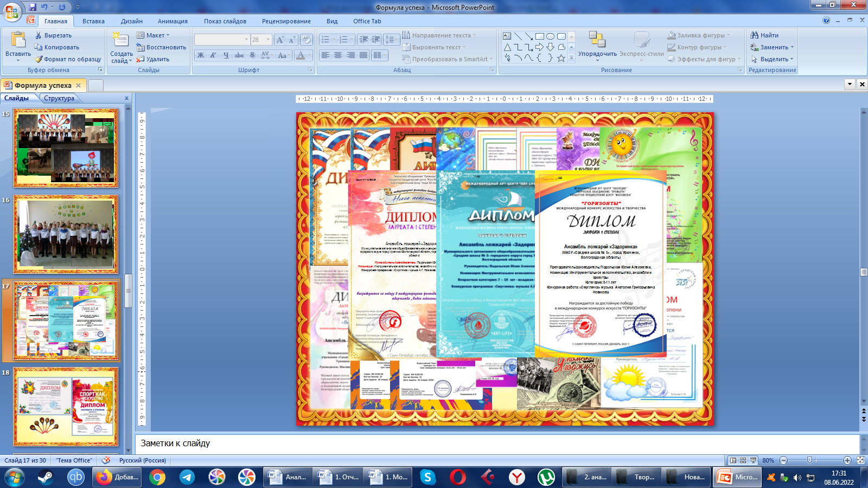The height and width of the screenshot is (488, 868).
Task: Toggle text shadow (S) formatting
Action: tap(252, 55)
